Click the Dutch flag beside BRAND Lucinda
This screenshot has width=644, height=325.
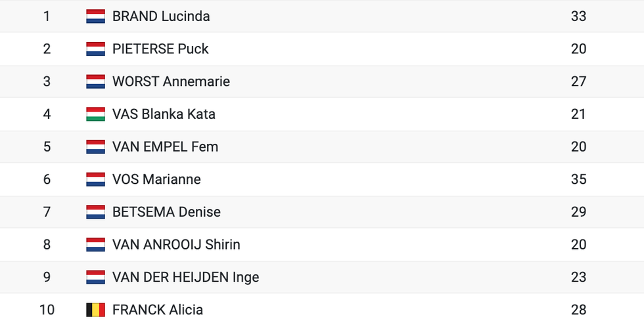point(96,16)
